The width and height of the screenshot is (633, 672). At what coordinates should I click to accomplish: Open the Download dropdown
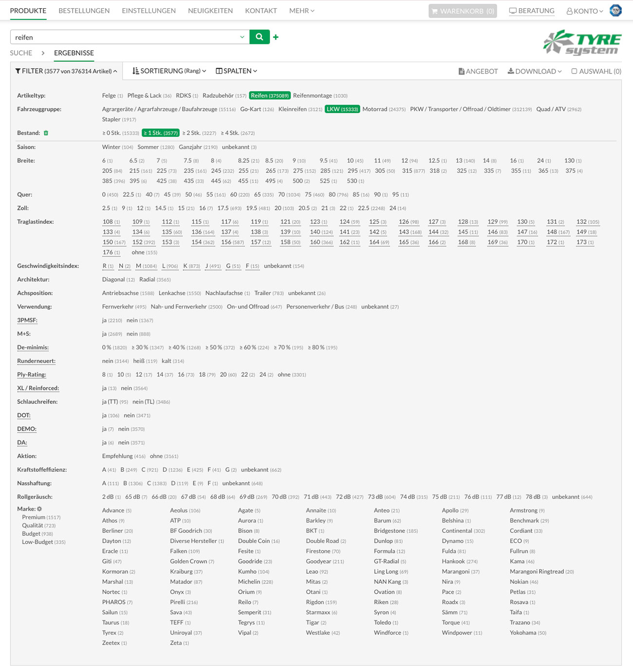pyautogui.click(x=535, y=71)
